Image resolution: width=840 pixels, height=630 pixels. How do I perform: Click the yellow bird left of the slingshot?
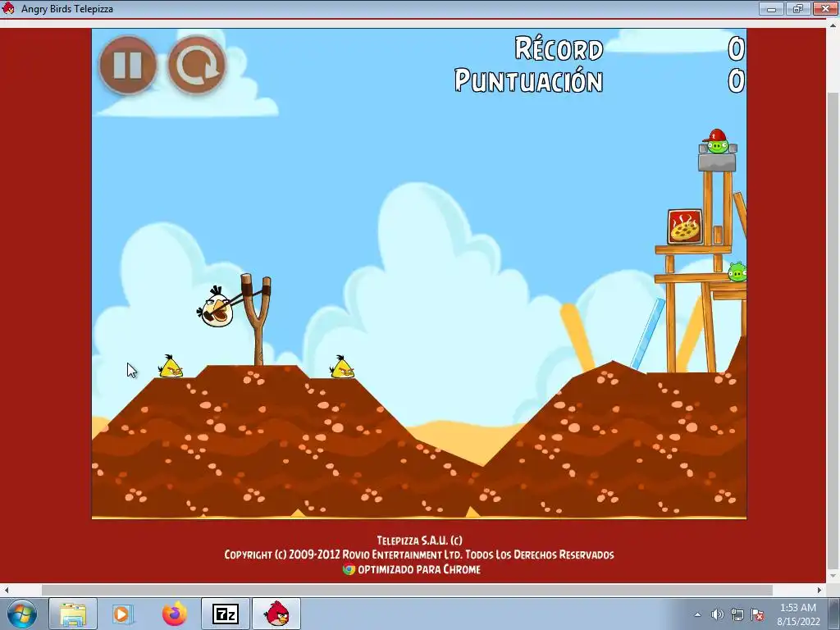[x=171, y=367]
